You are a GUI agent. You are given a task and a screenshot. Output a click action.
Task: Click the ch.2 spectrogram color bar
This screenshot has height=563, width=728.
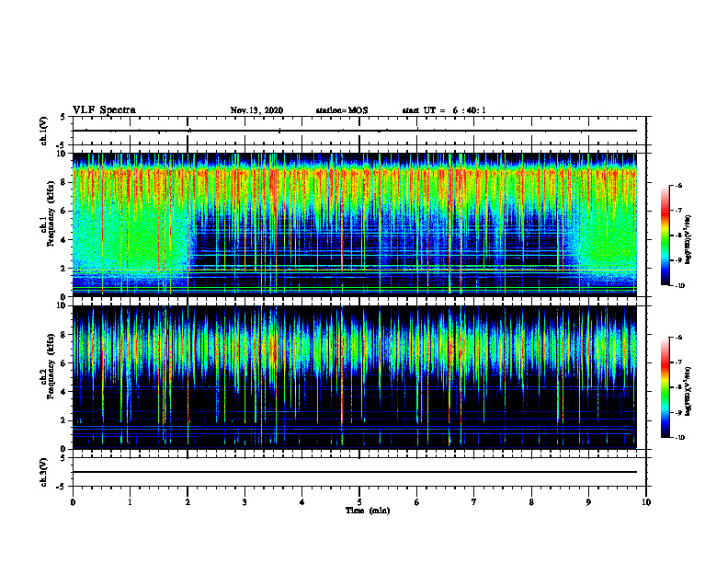(665, 387)
